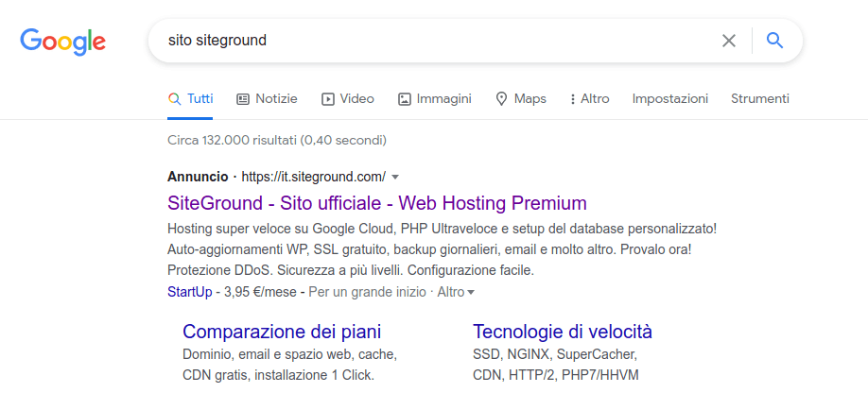The height and width of the screenshot is (410, 868).
Task: Expand the Altro arrow after Per un grande inizio
Action: point(471,292)
